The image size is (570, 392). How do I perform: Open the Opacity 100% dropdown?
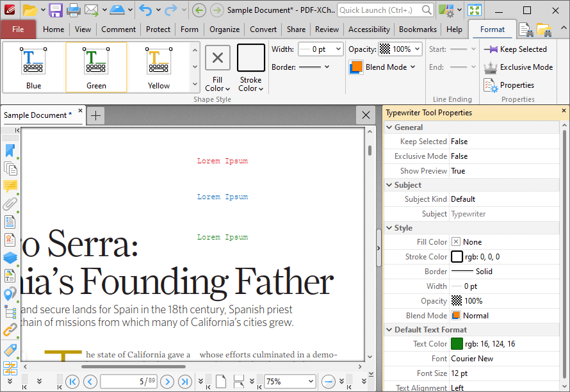418,49
